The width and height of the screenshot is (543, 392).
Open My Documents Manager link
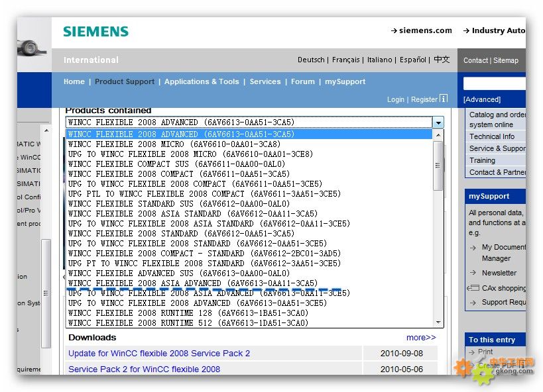[503, 252]
